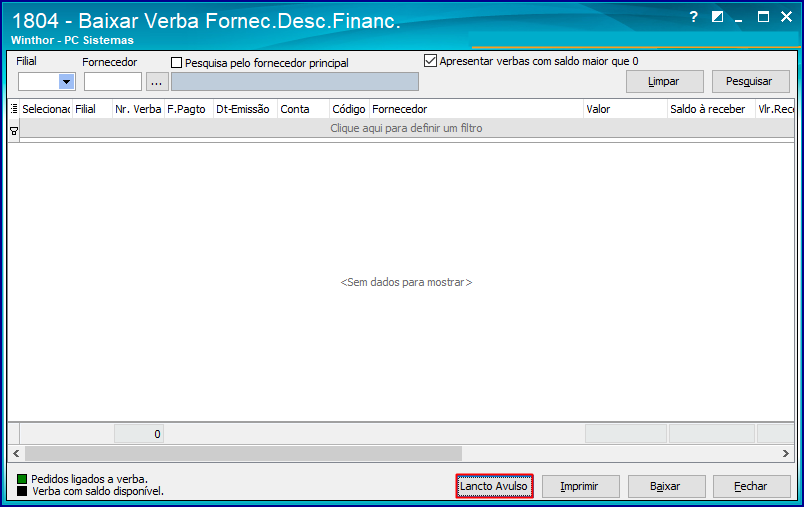
Task: Click the filter funnel icon in grid
Action: 14,131
